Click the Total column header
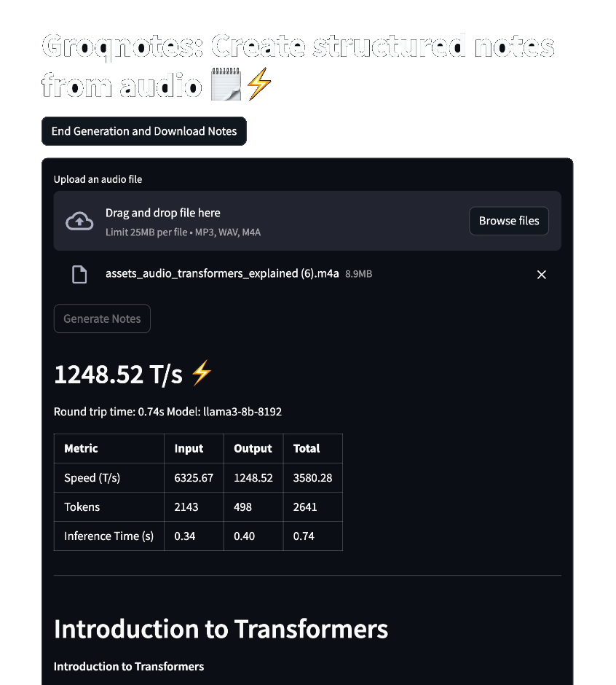 (x=307, y=448)
